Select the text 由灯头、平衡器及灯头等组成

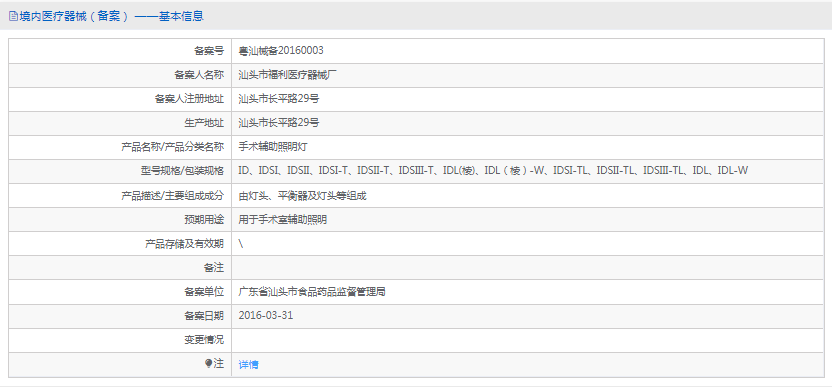pos(303,196)
